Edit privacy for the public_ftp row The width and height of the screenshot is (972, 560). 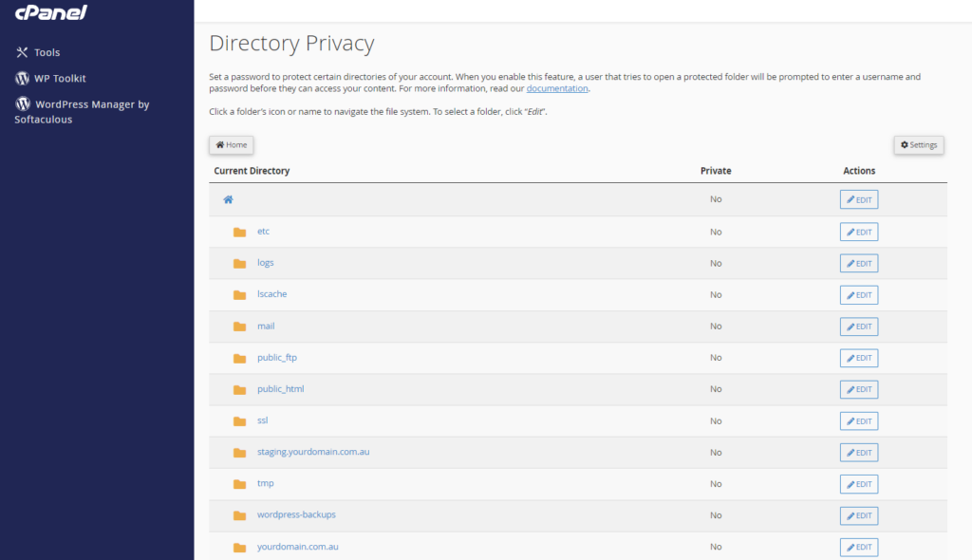pyautogui.click(x=858, y=358)
